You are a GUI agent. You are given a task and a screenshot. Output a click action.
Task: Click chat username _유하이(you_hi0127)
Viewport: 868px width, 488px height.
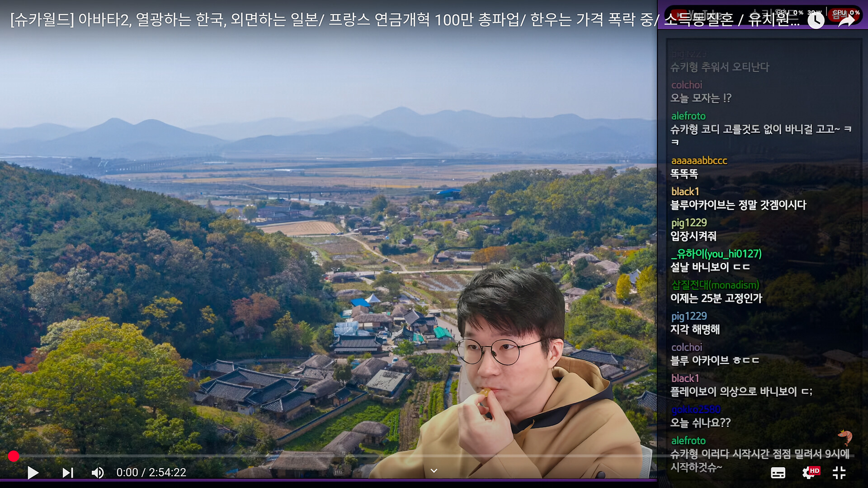716,254
